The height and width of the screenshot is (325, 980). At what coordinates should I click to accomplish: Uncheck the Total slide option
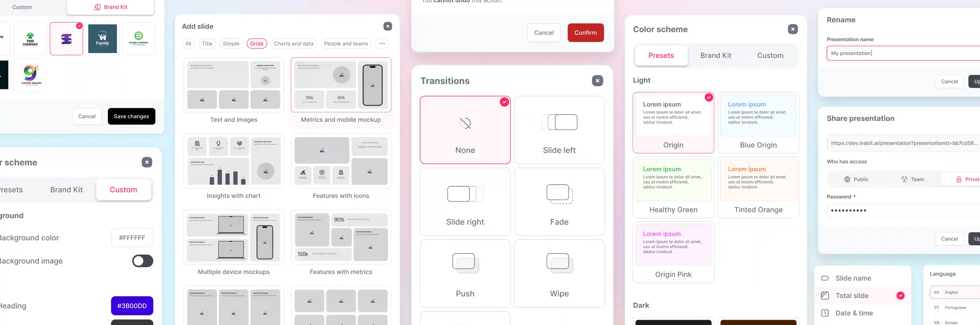(x=901, y=295)
